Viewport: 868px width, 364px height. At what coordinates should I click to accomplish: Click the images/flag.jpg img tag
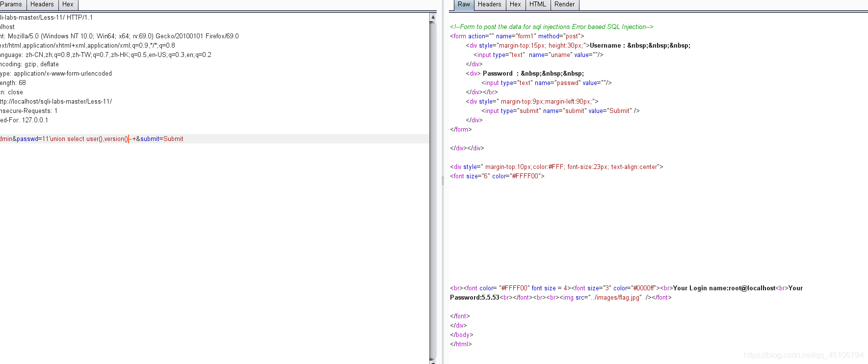[605, 298]
